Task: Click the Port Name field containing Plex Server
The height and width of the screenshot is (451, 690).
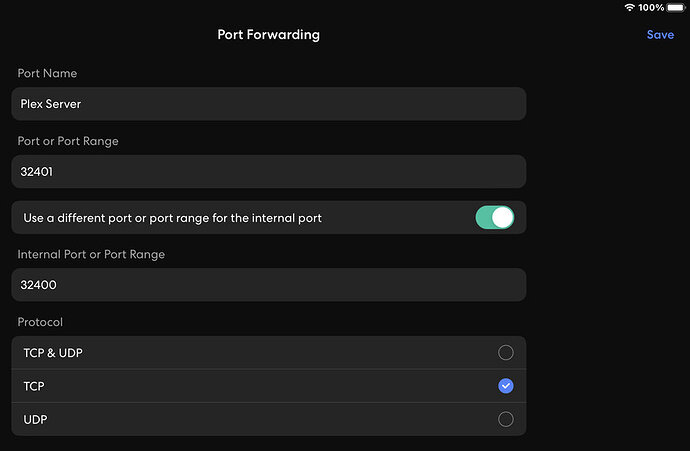Action: click(x=268, y=104)
